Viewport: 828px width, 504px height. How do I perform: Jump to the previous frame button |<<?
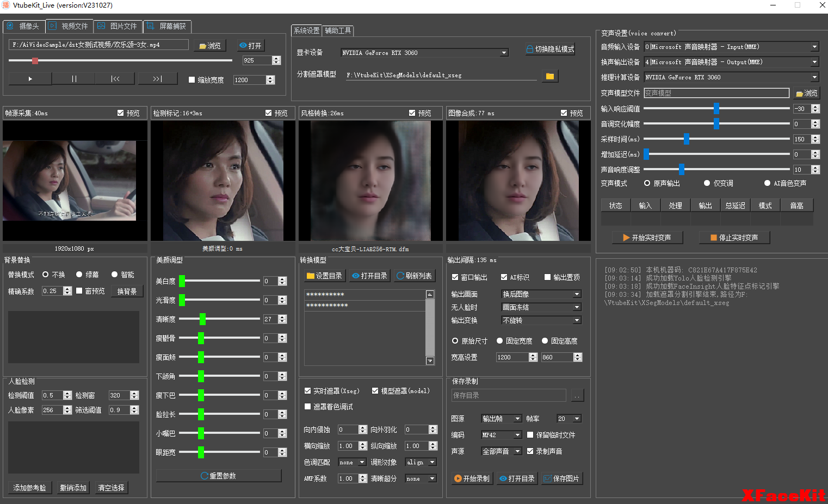(x=115, y=79)
